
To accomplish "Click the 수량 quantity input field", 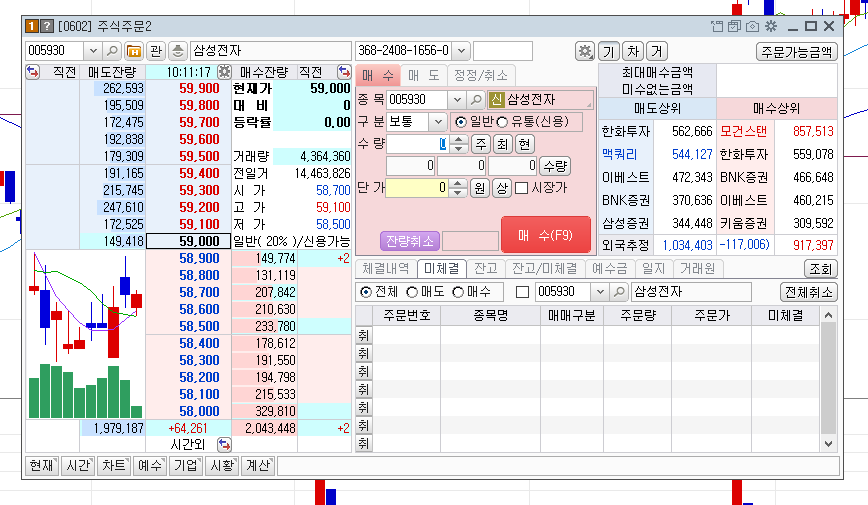I will pyautogui.click(x=417, y=145).
